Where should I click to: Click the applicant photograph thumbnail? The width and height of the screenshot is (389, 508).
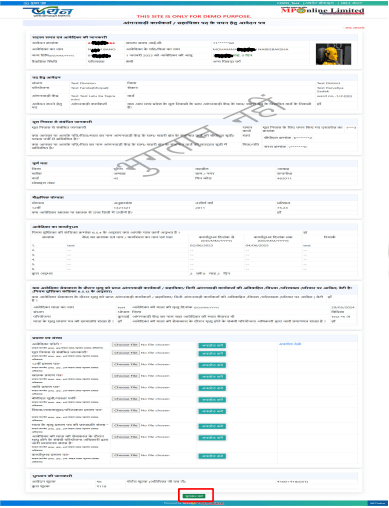[333, 54]
